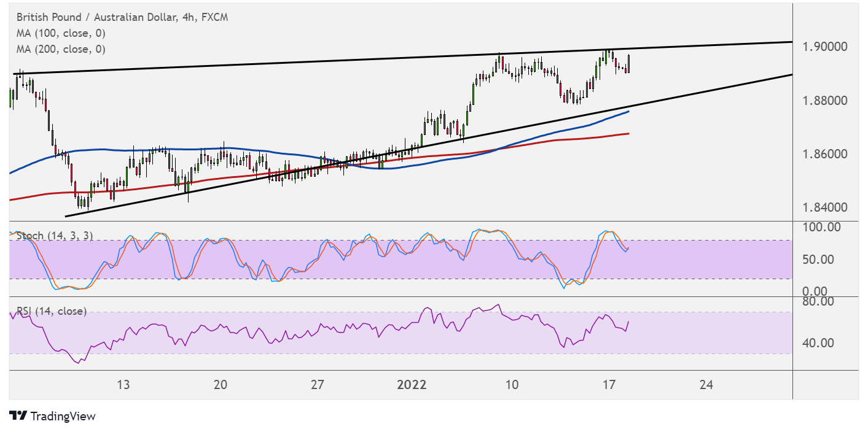Click the 1.88000 price axis label
The height and width of the screenshot is (432, 868).
[825, 101]
